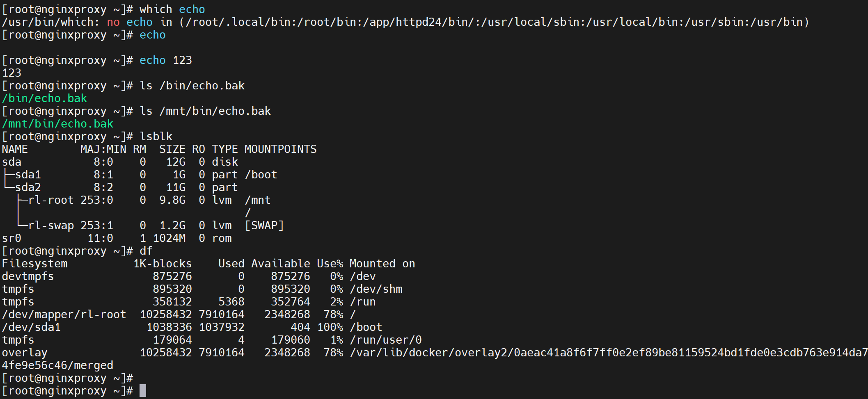Image resolution: width=868 pixels, height=399 pixels.
Task: Select the sda1 partition entry in lsblk tree
Action: click(x=28, y=175)
